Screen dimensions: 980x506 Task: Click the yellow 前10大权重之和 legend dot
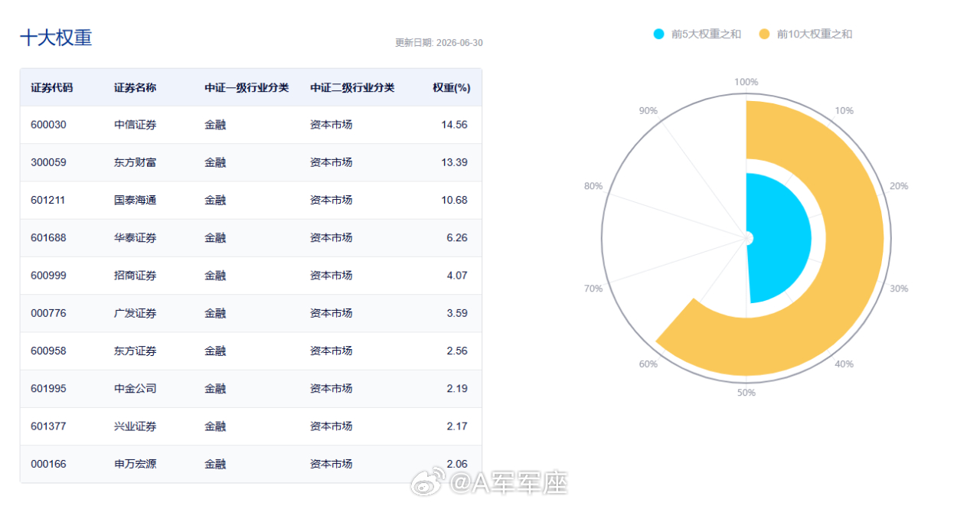point(764,34)
